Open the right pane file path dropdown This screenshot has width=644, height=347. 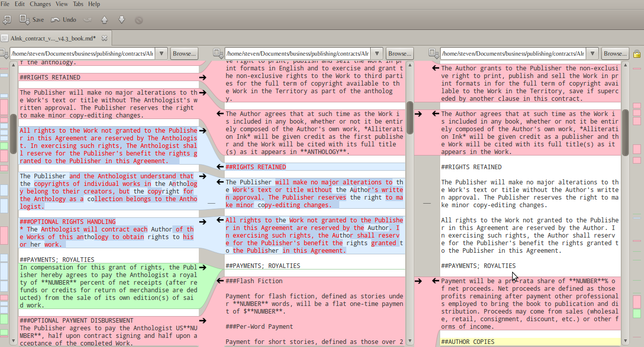(592, 53)
